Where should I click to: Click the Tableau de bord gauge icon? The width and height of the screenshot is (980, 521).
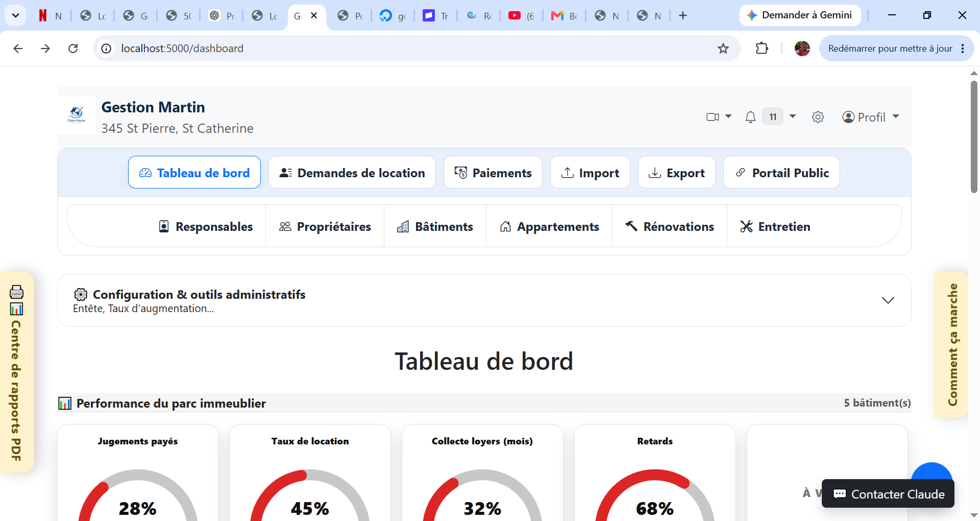tap(145, 173)
